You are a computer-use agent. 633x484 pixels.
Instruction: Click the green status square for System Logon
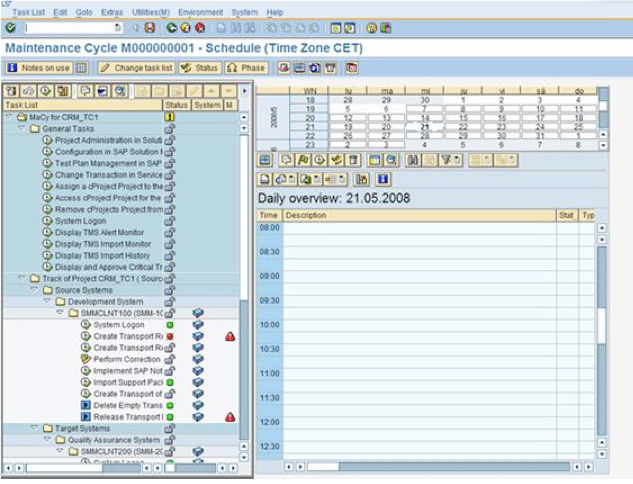[170, 325]
